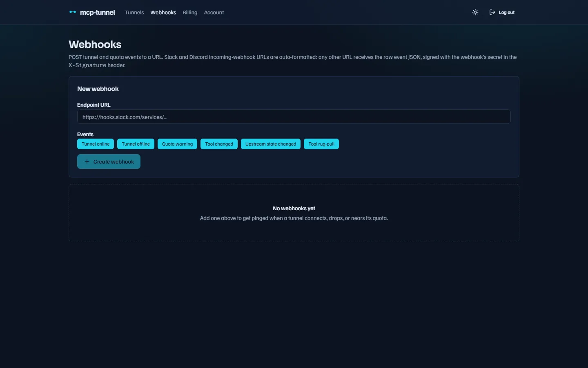Click the Endpoint URL label

click(x=94, y=105)
